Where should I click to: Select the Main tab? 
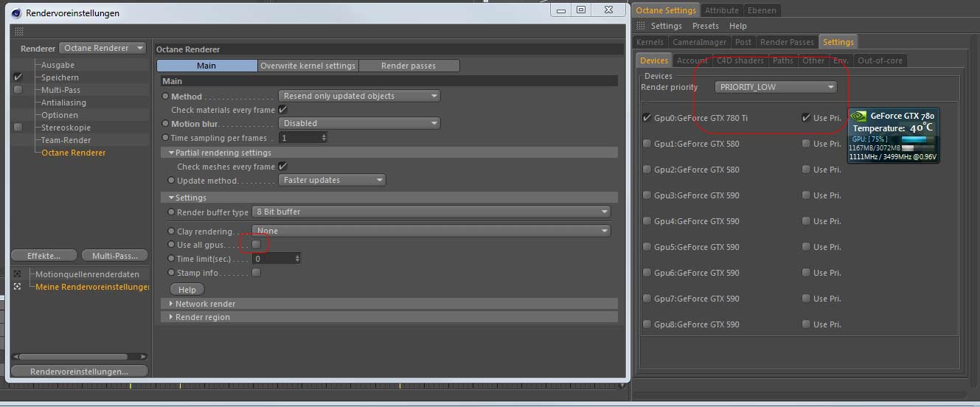pyautogui.click(x=207, y=66)
